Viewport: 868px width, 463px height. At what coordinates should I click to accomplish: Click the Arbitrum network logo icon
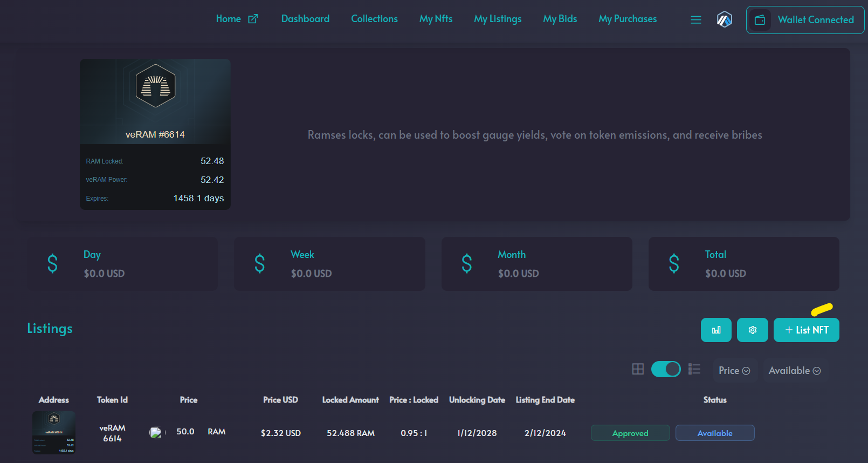coord(724,20)
